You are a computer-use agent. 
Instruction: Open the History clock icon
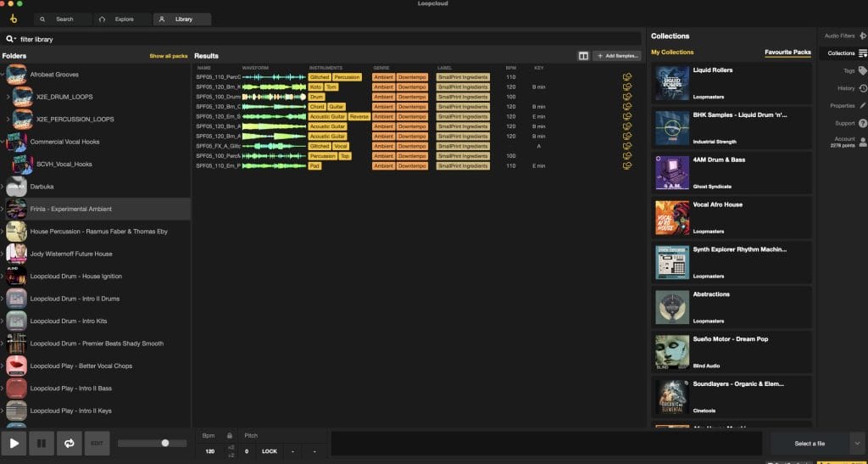[x=862, y=88]
